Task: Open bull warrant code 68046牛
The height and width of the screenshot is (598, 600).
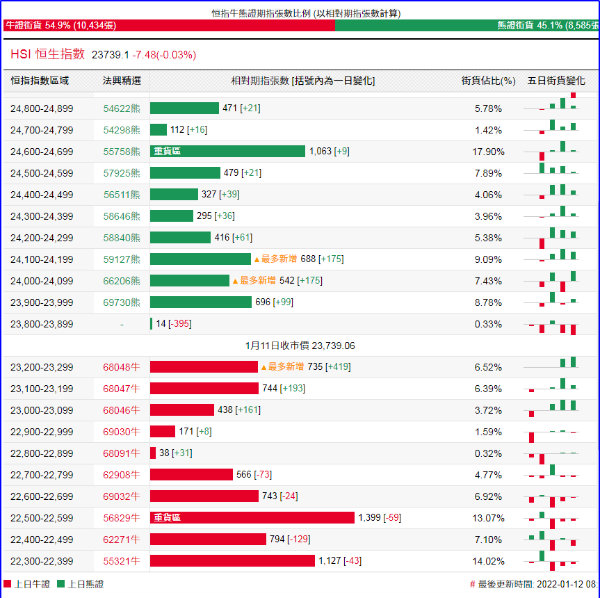Action: pos(122,411)
